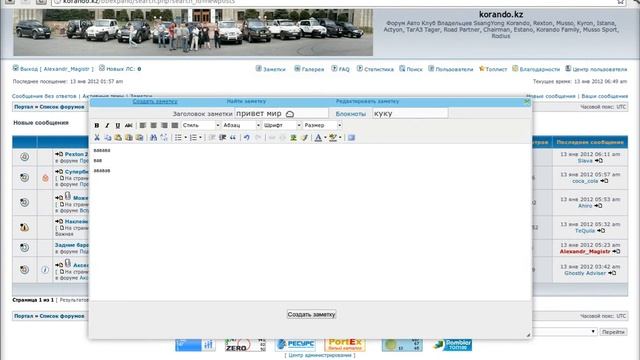Toggle italic formatting in note editor

107,125
